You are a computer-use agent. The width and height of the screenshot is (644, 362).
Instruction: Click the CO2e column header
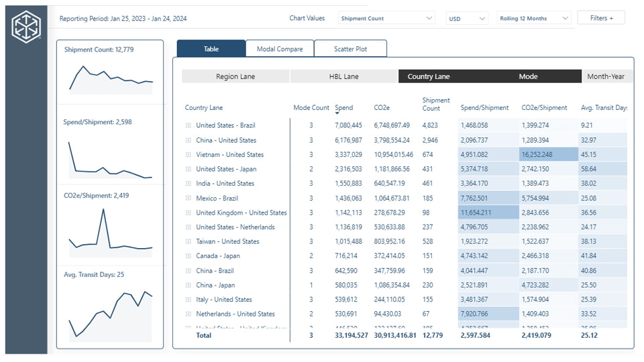[x=382, y=108]
